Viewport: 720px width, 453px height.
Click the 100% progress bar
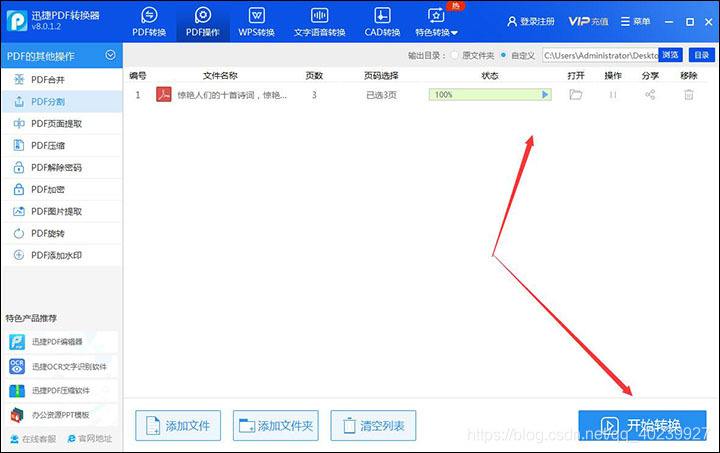coord(489,95)
